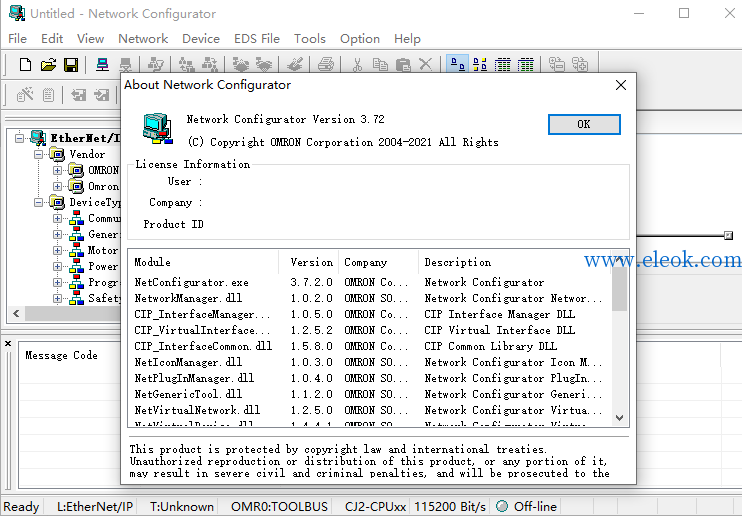Screen dimensions: 742x516
Task: Open the Tools menu
Action: [310, 39]
